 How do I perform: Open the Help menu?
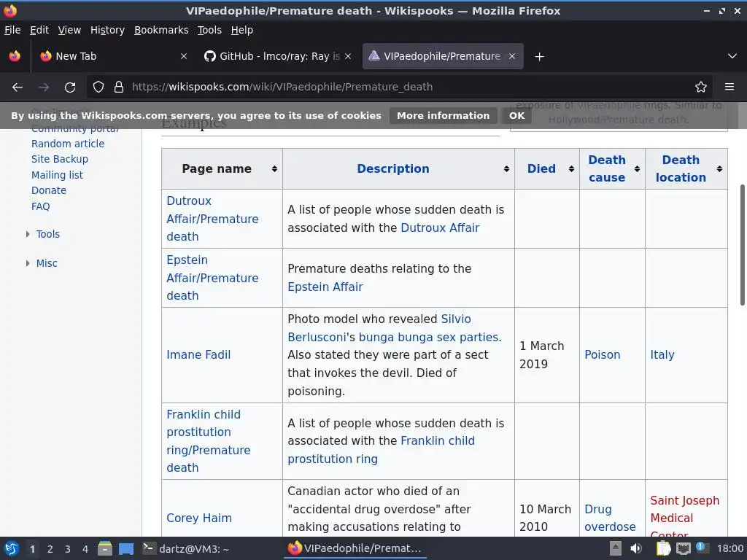tap(242, 30)
